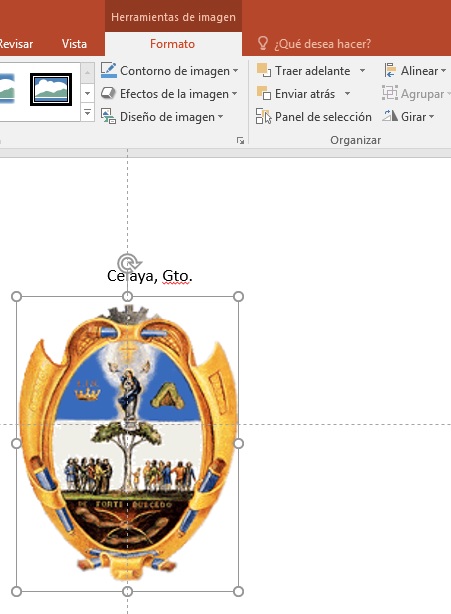The width and height of the screenshot is (451, 614).
Task: Click the Diseño de imagen label
Action: point(167,117)
